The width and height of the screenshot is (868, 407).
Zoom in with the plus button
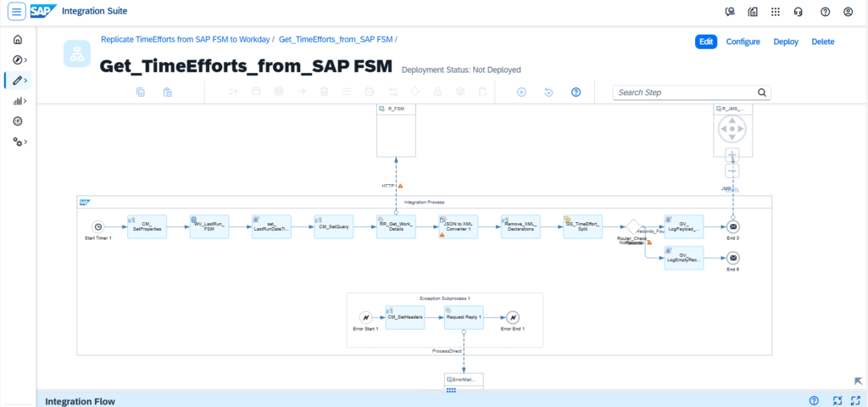click(x=732, y=156)
